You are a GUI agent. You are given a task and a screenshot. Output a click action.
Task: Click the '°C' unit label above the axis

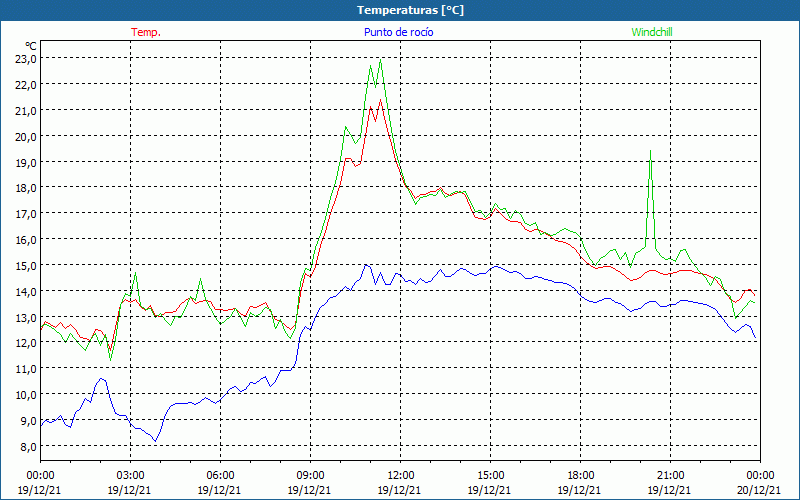click(x=31, y=46)
